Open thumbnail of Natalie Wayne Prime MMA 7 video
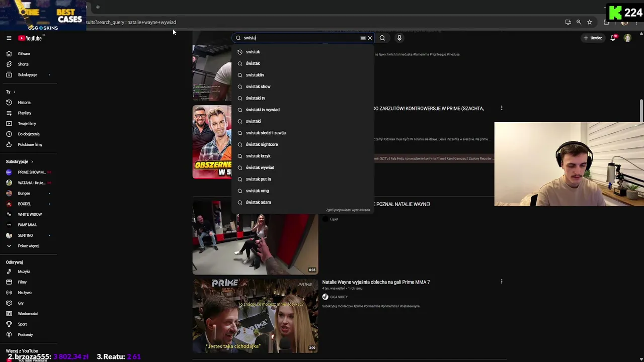 click(255, 316)
